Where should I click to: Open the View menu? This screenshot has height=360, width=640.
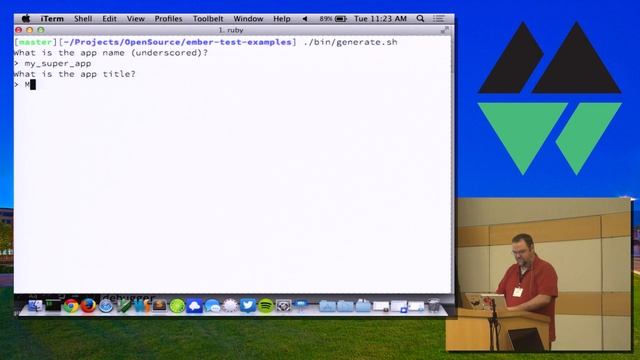pos(136,19)
